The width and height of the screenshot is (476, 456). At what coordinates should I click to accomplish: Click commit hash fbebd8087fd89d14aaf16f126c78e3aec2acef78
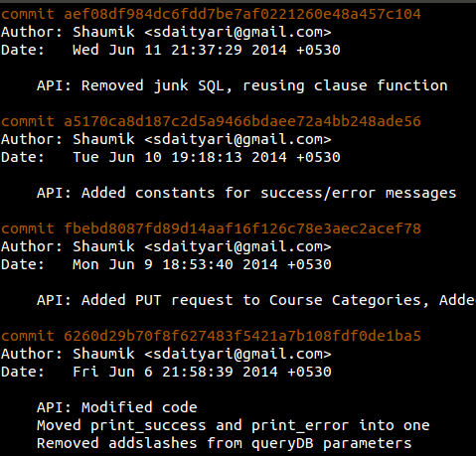[x=242, y=228]
